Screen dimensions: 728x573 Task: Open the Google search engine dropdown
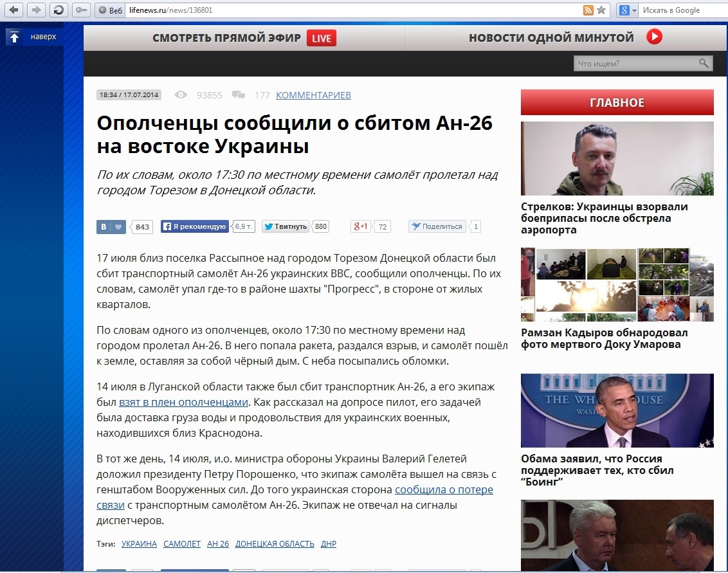pos(627,10)
